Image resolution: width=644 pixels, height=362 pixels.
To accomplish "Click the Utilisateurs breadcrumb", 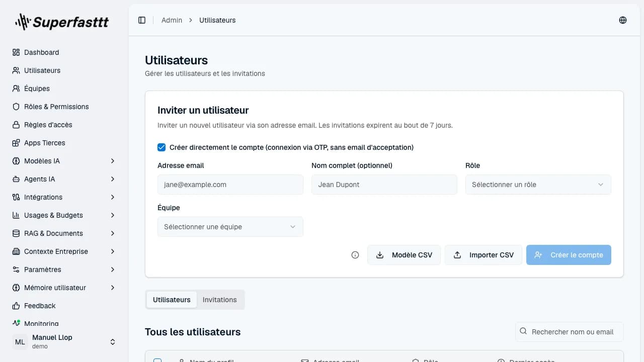I will point(217,20).
